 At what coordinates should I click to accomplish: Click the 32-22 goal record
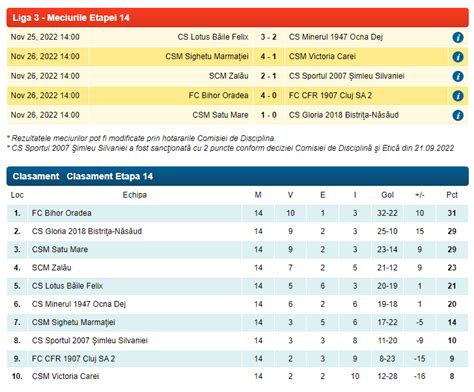387,213
